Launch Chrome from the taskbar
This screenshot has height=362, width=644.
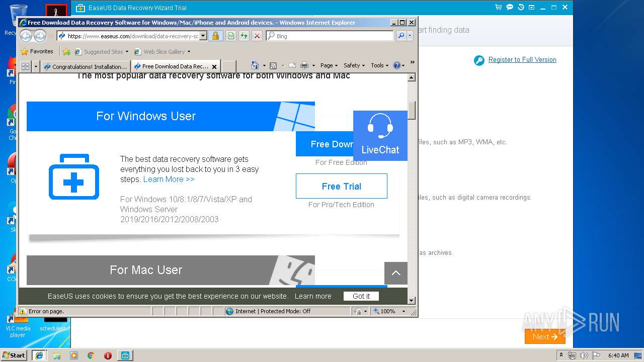pyautogui.click(x=91, y=355)
